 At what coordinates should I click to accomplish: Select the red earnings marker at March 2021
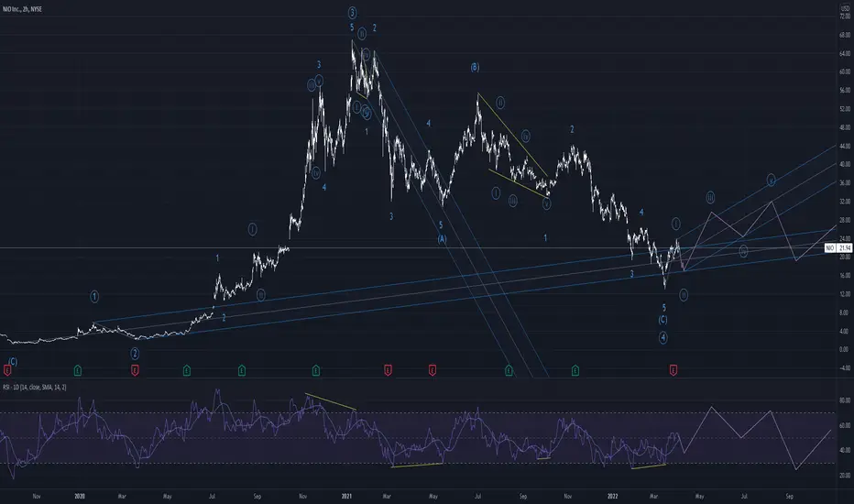[x=388, y=370]
